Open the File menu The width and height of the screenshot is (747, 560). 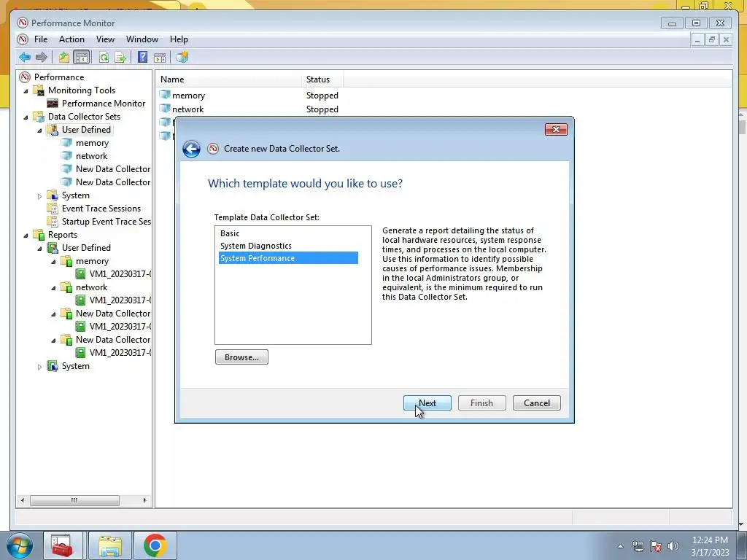(x=41, y=39)
